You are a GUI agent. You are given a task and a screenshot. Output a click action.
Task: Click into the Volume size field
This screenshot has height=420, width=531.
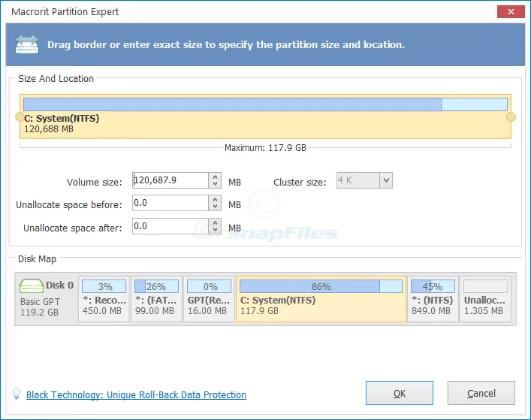[170, 180]
